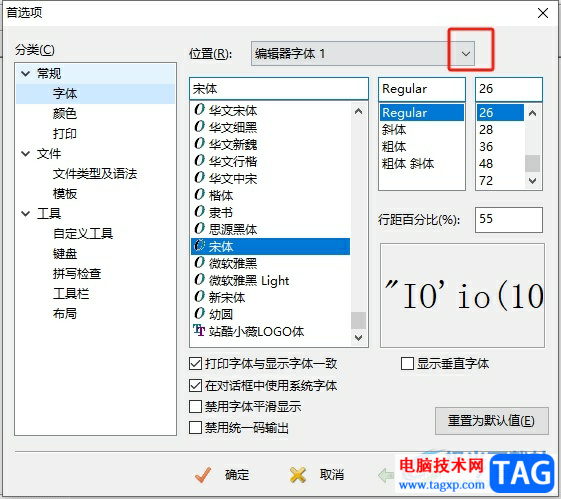This screenshot has height=499, width=561.
Task: Choose 华文宋体 font
Action: coord(233,110)
